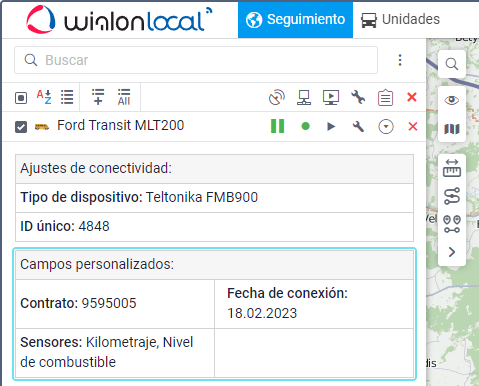Uncheck the Ford Transit MLT200 checkbox
This screenshot has height=386, width=479.
click(x=21, y=127)
